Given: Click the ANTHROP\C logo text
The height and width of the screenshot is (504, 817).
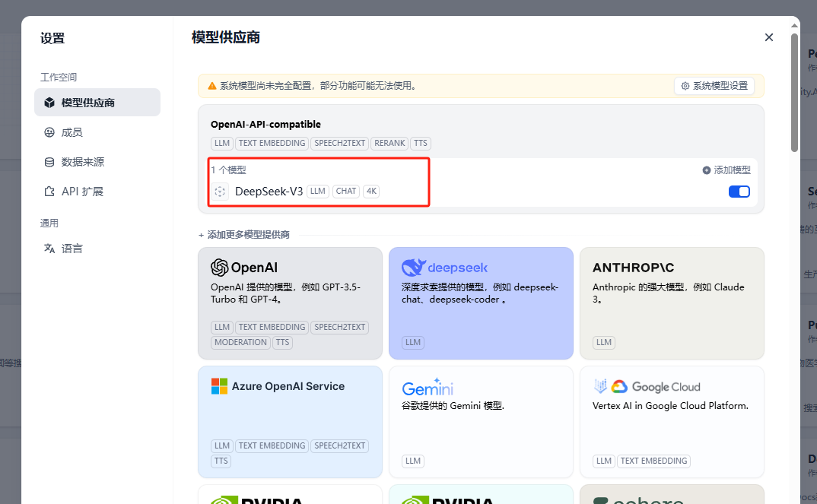Looking at the screenshot, I should [633, 268].
